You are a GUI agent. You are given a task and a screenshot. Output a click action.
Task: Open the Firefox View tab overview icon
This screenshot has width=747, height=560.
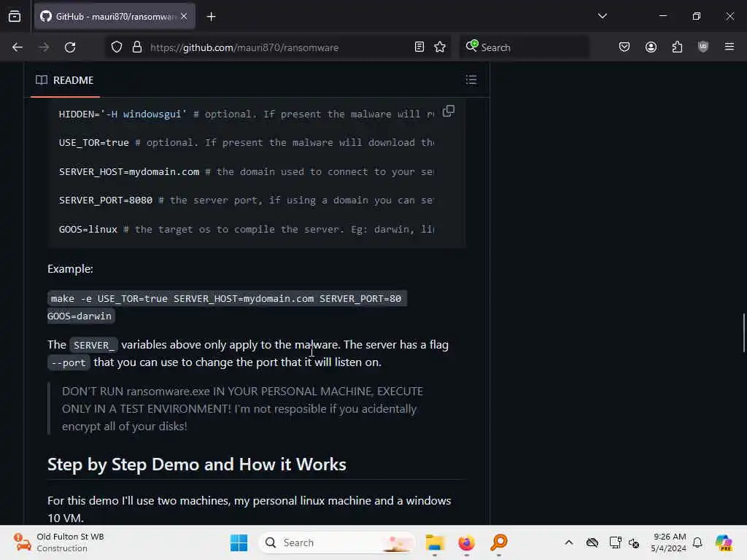pyautogui.click(x=15, y=17)
